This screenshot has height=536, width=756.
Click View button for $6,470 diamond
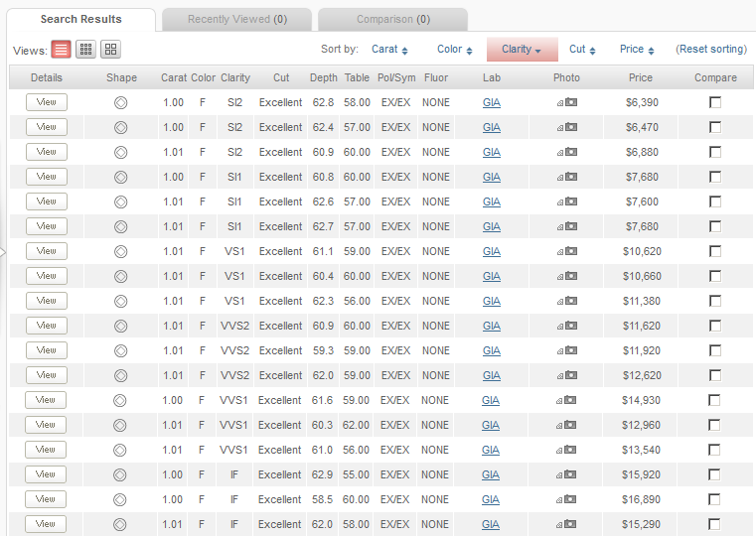[x=46, y=127]
